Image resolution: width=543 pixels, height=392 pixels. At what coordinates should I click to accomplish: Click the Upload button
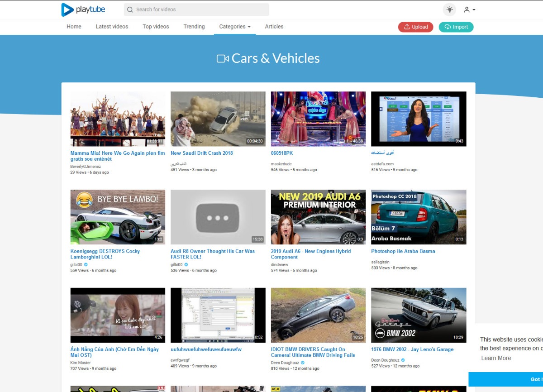click(416, 27)
